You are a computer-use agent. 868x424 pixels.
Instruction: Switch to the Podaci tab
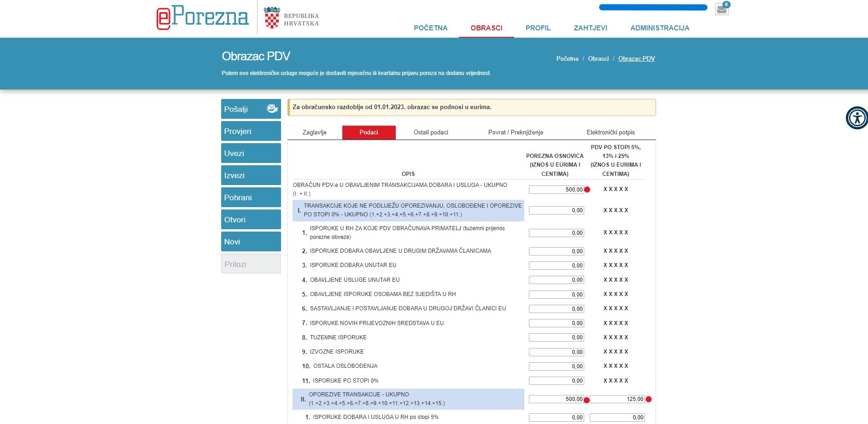click(x=369, y=133)
